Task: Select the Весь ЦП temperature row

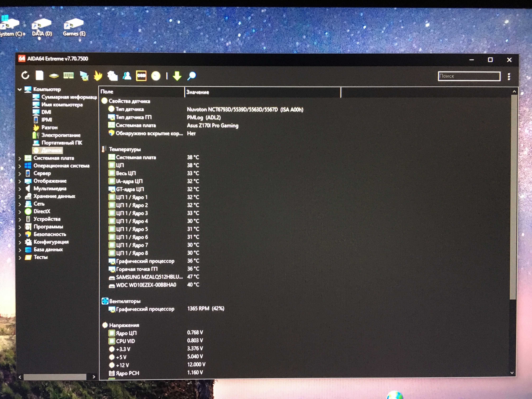Action: (x=154, y=173)
